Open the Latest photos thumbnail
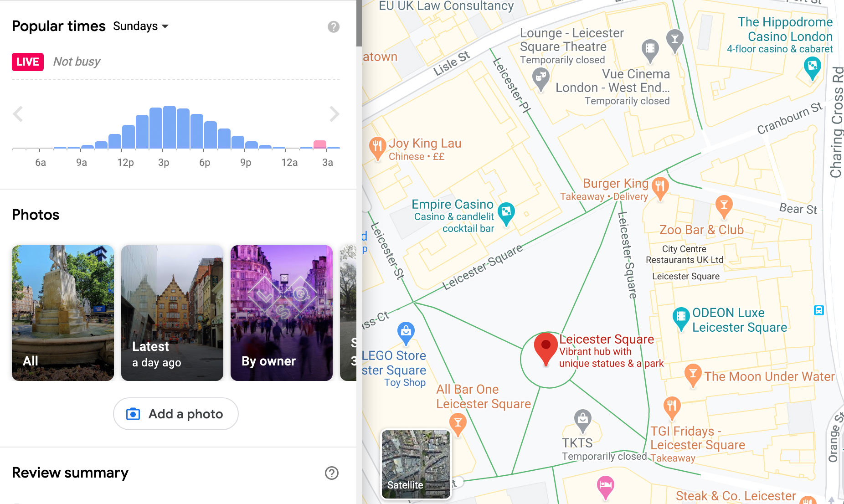This screenshot has height=504, width=844. [x=172, y=313]
